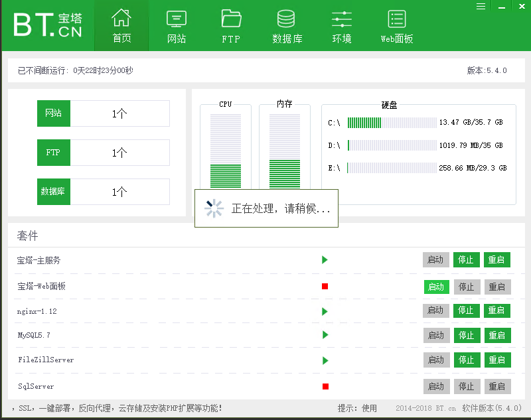Open the 首页 home tab
The width and height of the screenshot is (531, 420).
pyautogui.click(x=121, y=26)
